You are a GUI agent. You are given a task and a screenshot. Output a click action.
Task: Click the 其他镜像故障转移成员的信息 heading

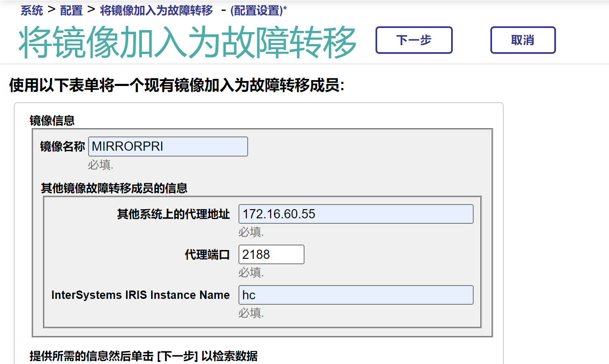114,188
